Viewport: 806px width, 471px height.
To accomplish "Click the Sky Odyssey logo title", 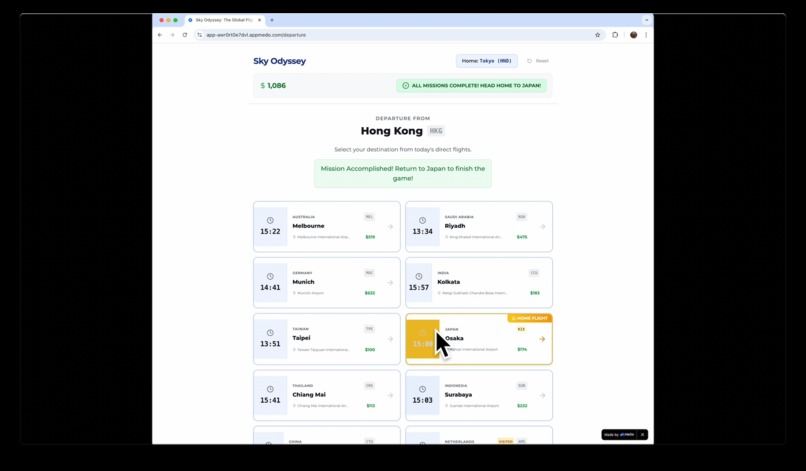I will 279,61.
